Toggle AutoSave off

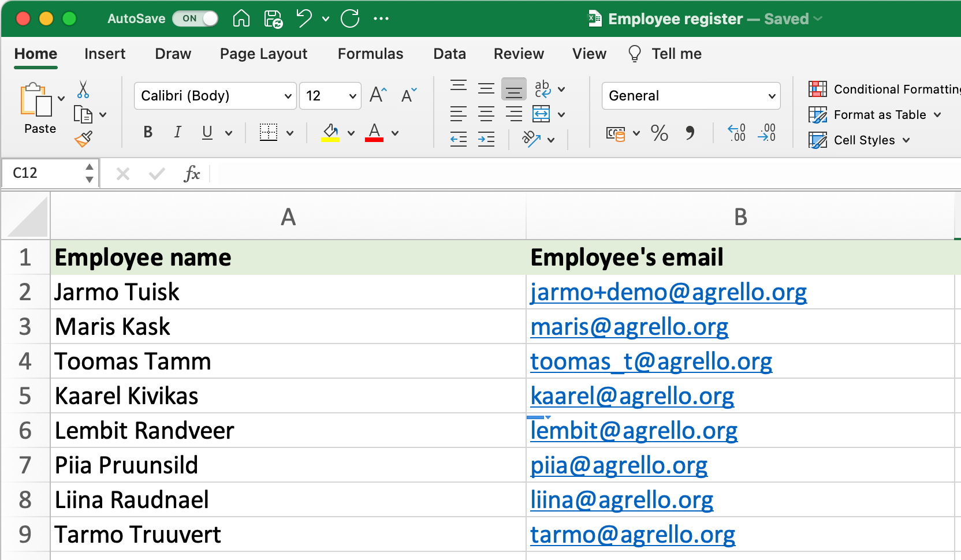coord(195,18)
